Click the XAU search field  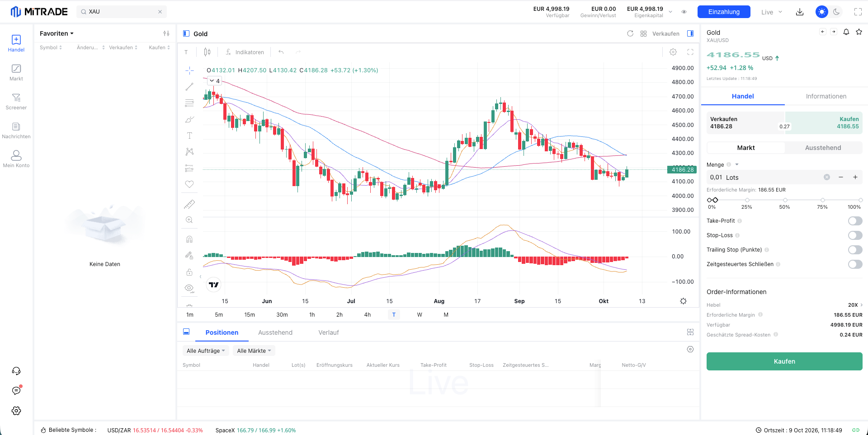click(122, 12)
